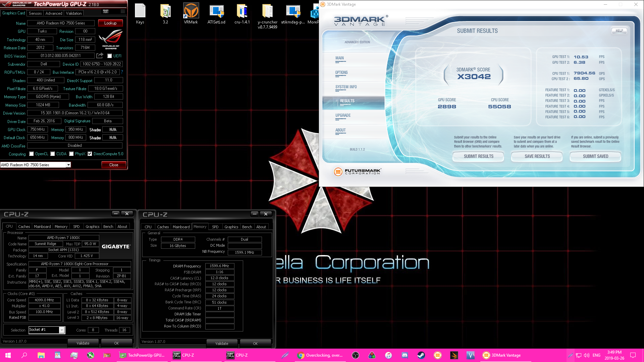This screenshot has height=362, width=644.
Task: Open the VRMark desktop icon
Action: click(191, 14)
